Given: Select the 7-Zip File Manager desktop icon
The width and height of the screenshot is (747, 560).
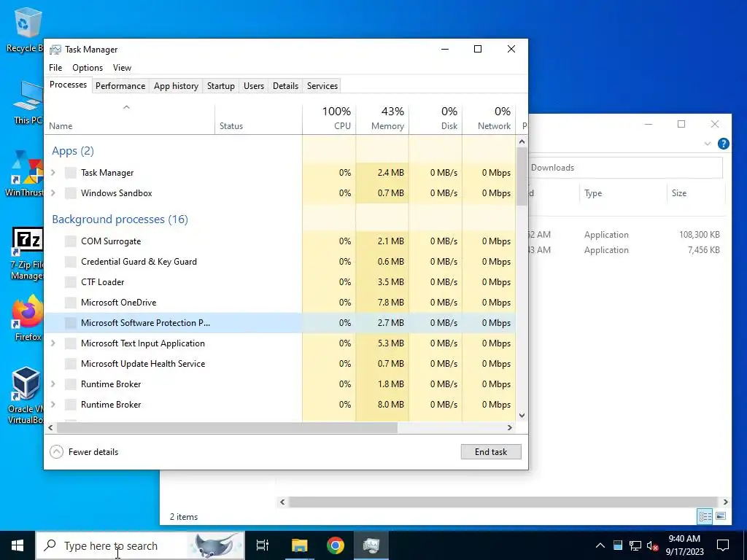Looking at the screenshot, I should [x=27, y=254].
